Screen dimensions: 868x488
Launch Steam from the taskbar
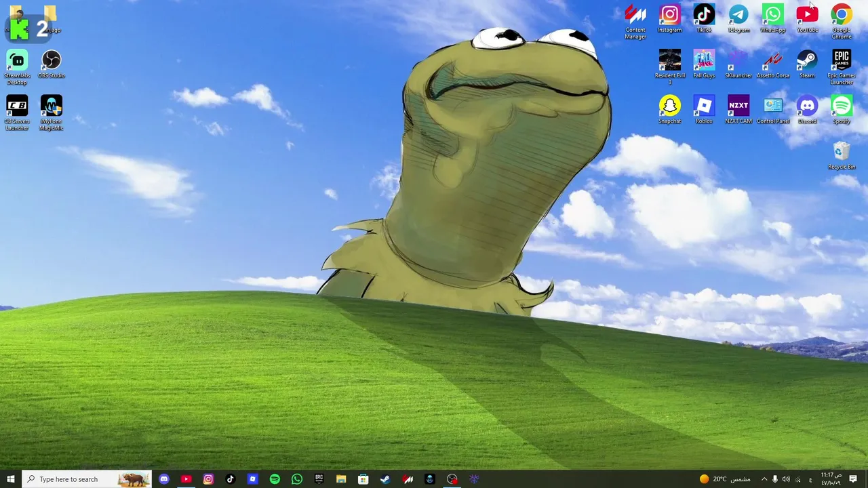(385, 479)
